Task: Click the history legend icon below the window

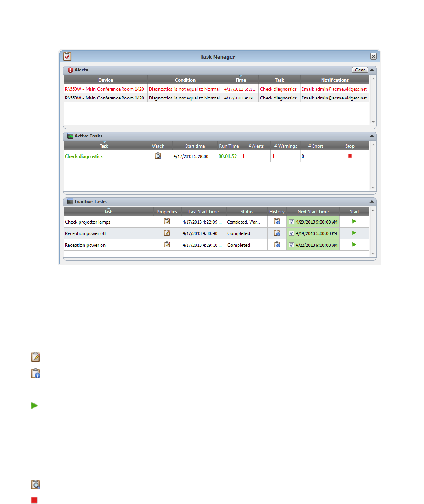Action: [36, 374]
